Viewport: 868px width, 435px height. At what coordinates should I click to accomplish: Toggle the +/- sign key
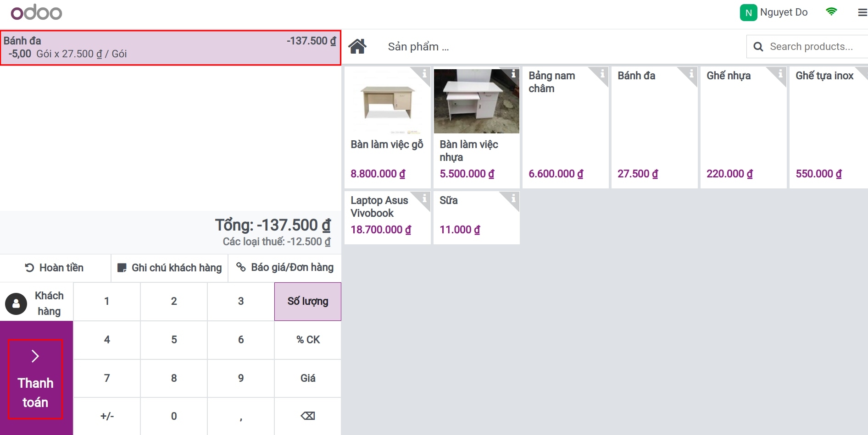(x=107, y=416)
